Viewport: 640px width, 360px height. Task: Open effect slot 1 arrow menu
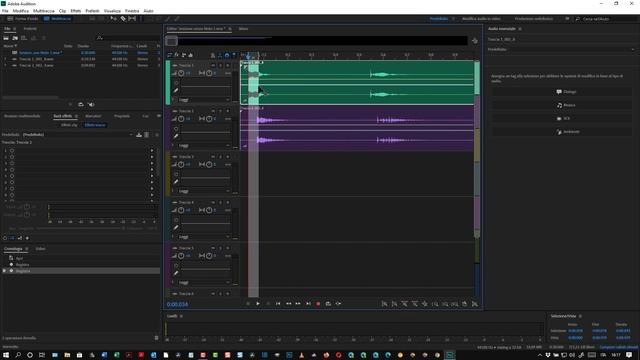[x=152, y=151]
